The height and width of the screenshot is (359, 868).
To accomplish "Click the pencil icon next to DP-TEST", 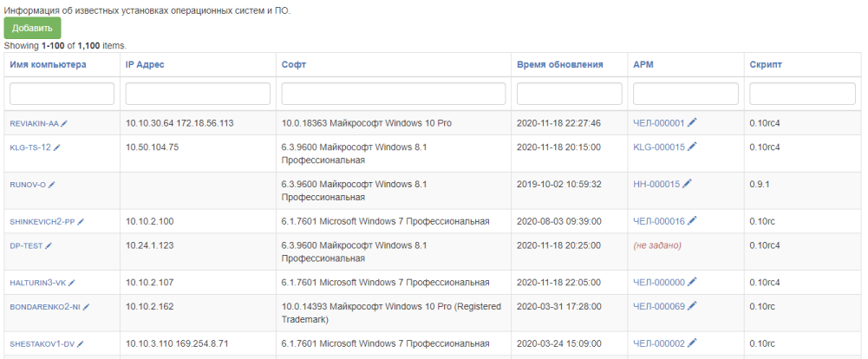I will pos(49,246).
